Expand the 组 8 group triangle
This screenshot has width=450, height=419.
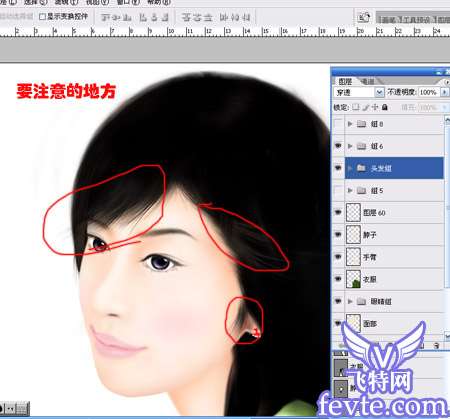tap(350, 124)
